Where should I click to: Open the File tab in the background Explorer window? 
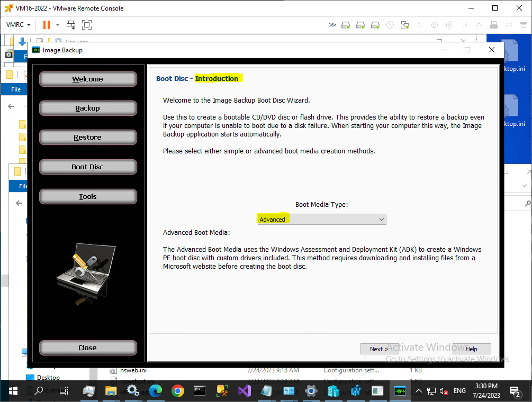(15, 89)
